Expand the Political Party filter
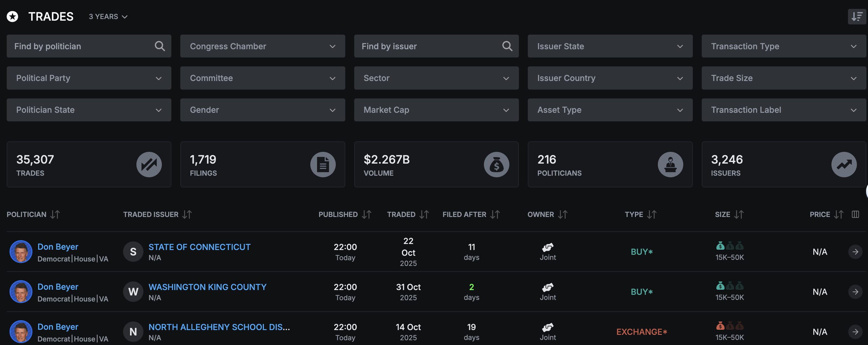 89,78
